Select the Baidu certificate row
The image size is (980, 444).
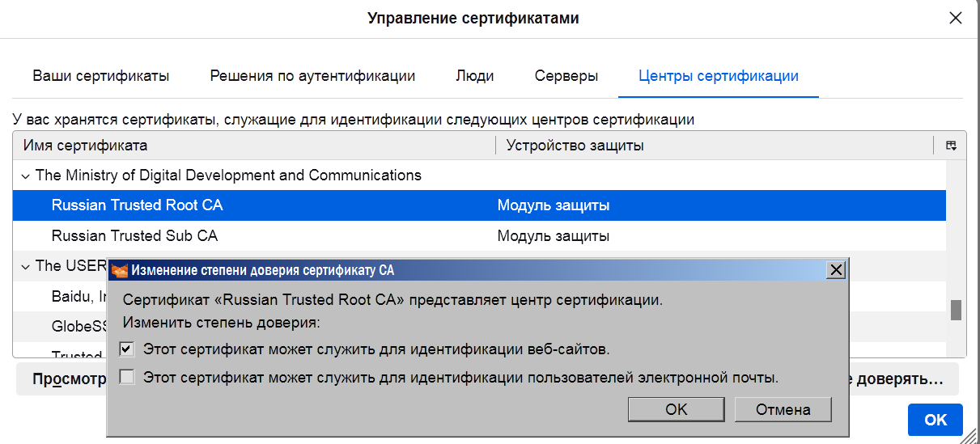79,296
